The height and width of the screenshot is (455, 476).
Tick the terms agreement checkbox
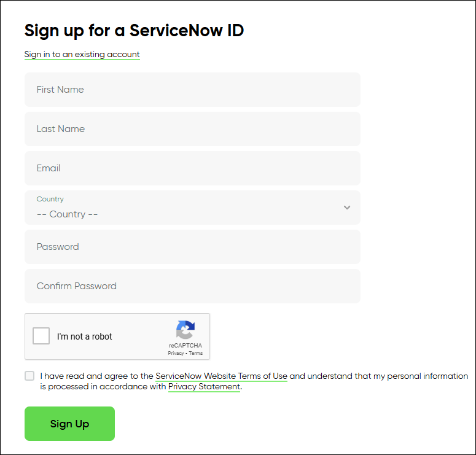coord(29,376)
